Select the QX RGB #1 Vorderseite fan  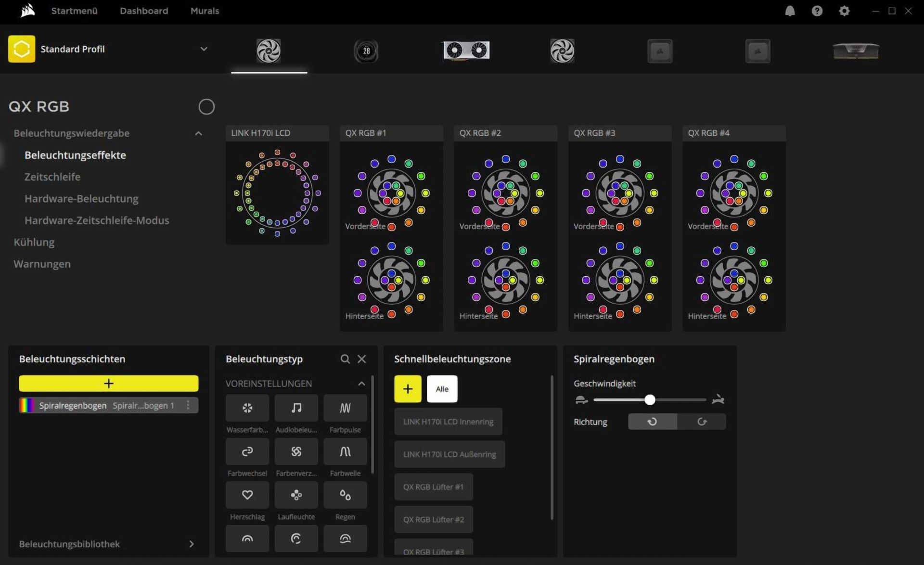[x=391, y=193]
